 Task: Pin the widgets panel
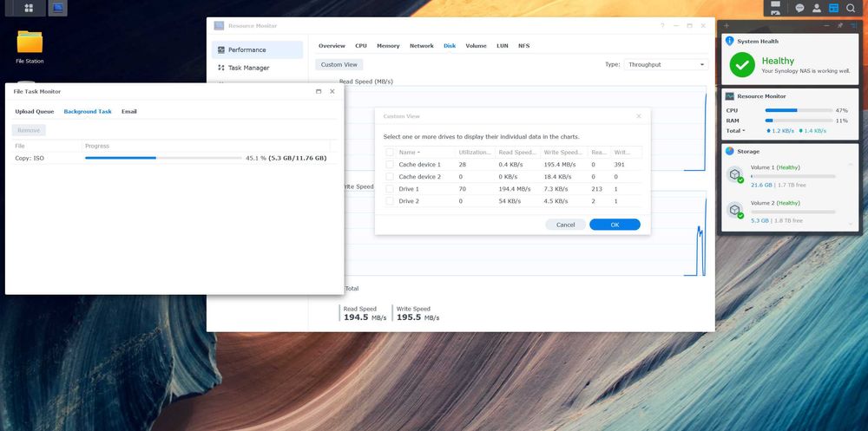[x=839, y=25]
